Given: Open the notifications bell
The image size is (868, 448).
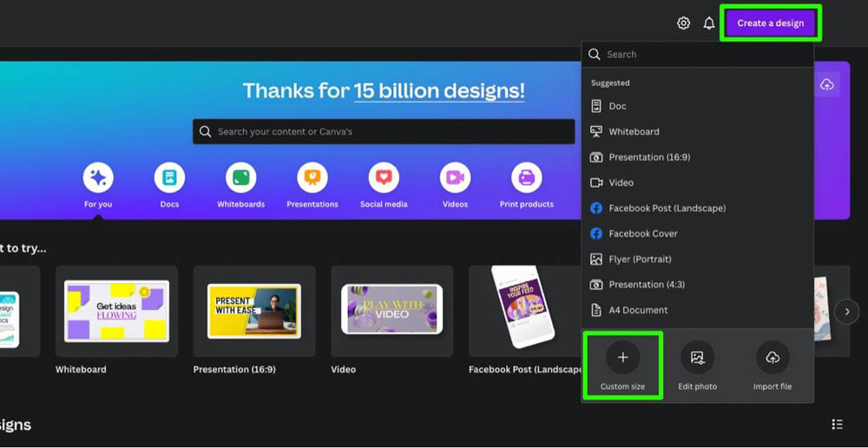Looking at the screenshot, I should pos(709,23).
